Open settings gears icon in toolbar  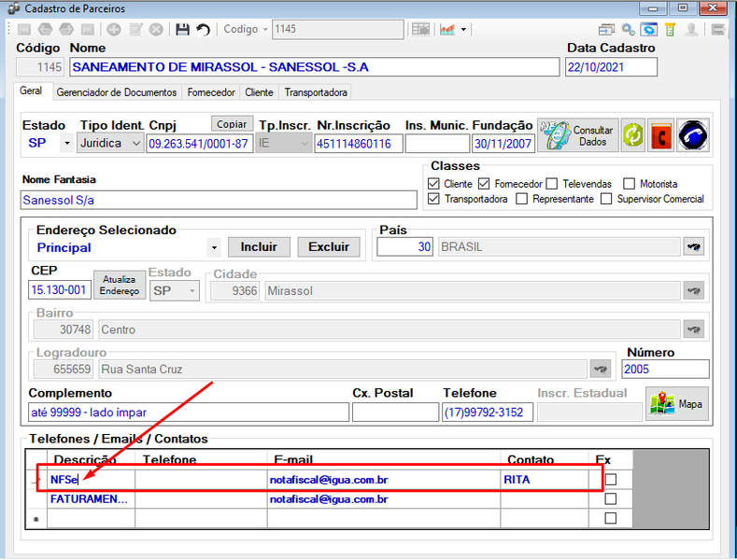click(x=628, y=30)
